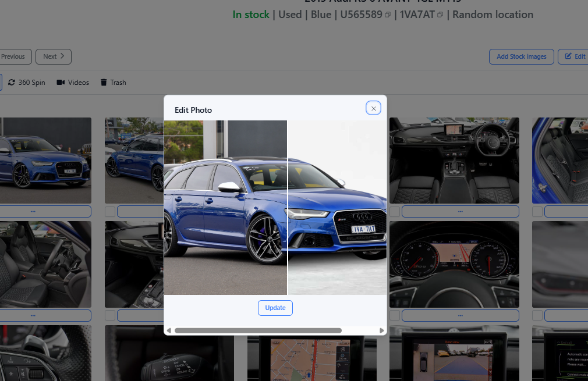Screen dimensions: 588x381
Task: Click the before/after divider handle on photo
Action: (287, 208)
